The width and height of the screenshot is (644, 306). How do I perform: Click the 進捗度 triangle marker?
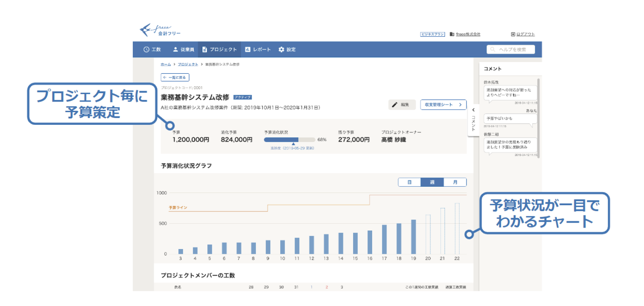[x=293, y=144]
